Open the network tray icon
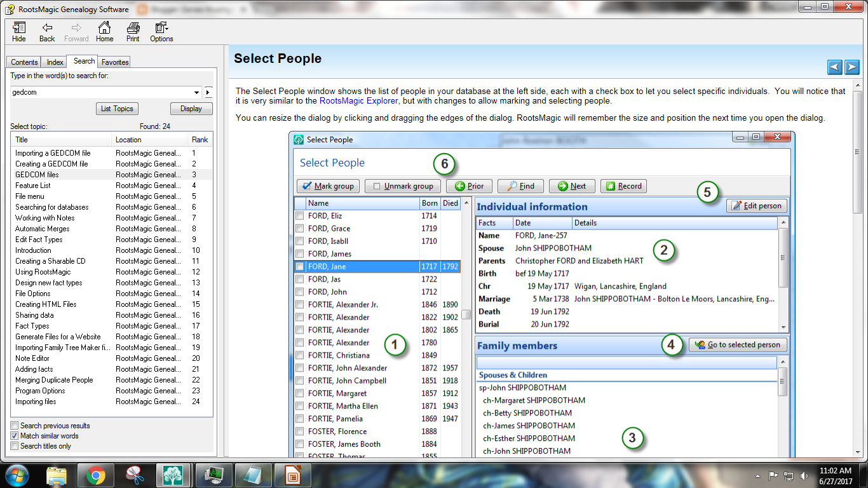 (789, 475)
